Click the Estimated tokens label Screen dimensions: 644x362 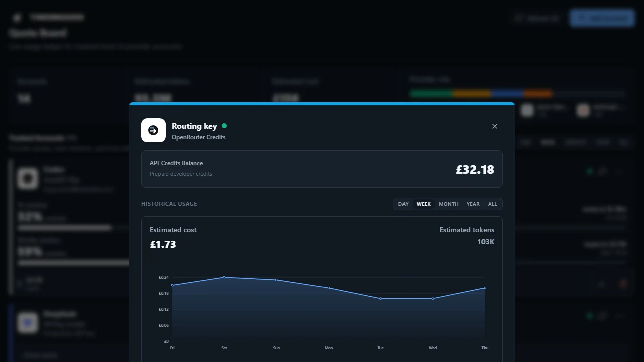point(467,230)
